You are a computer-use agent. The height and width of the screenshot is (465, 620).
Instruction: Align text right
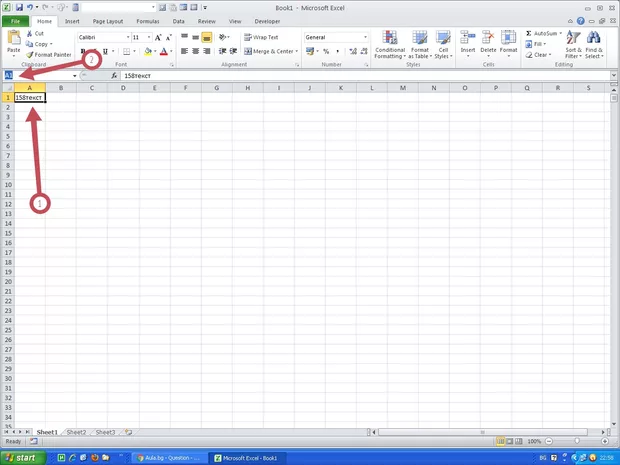click(x=206, y=51)
